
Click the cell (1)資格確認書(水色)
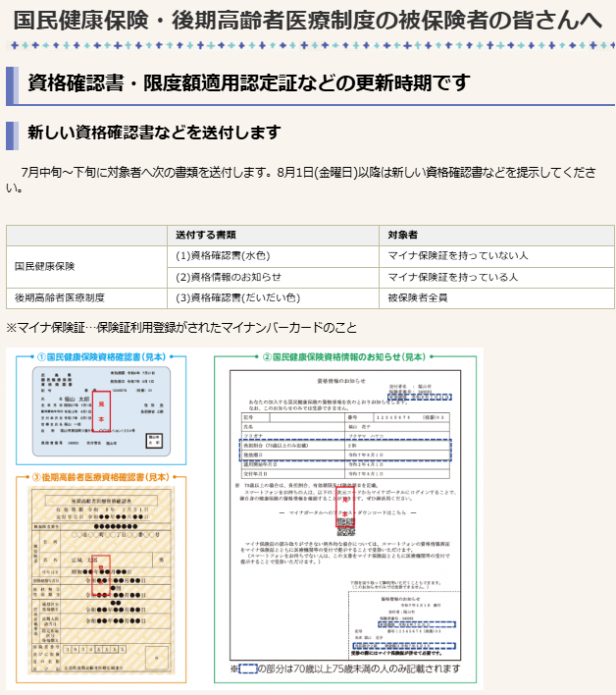[x=273, y=256]
